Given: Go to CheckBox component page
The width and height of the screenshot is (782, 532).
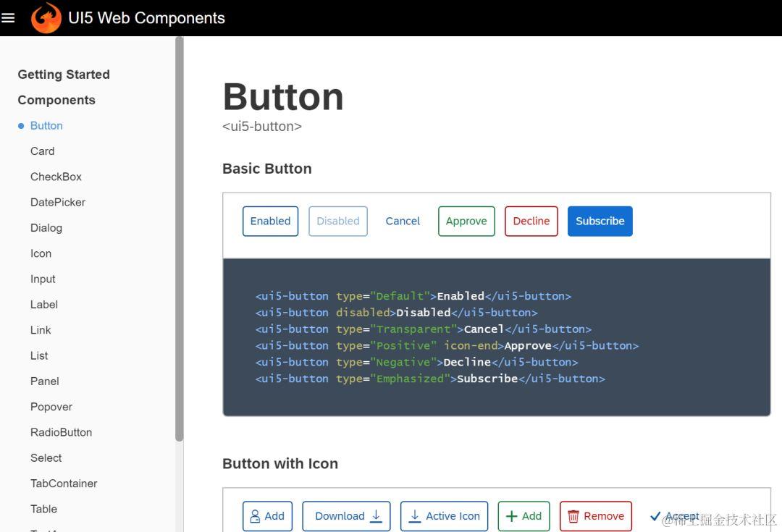Looking at the screenshot, I should (56, 177).
